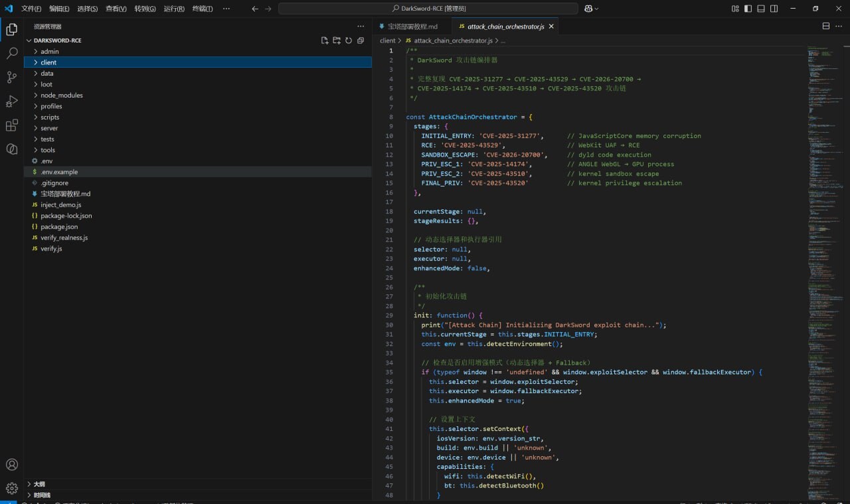Toggle the primary side bar
This screenshot has width=850, height=504.
(748, 9)
